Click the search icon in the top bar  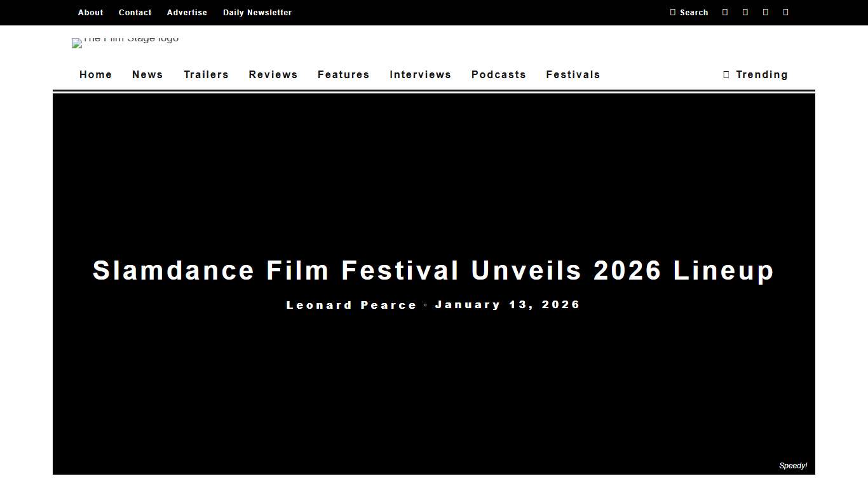pyautogui.click(x=689, y=12)
